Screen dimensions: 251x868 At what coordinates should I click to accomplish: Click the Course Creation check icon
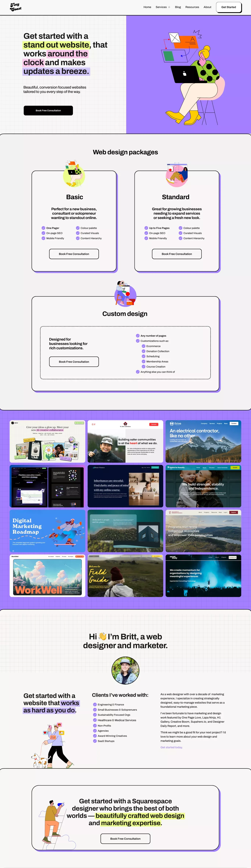click(x=143, y=367)
